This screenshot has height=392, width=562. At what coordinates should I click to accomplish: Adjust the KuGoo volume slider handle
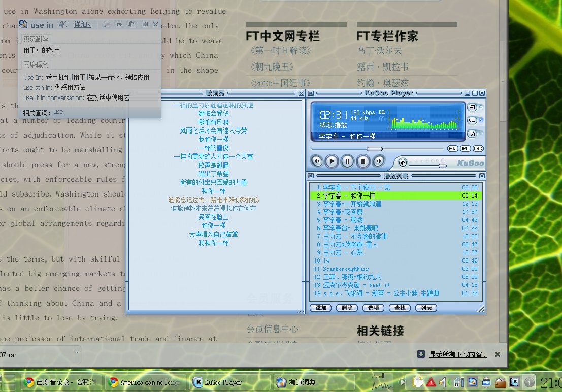(443, 166)
